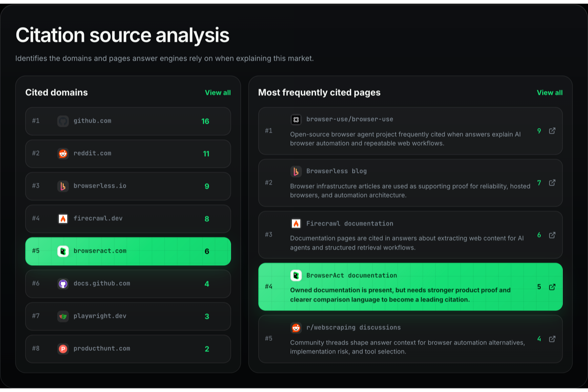Select the browserless.io domain name
Screen dimensions: 588x392
click(x=100, y=186)
